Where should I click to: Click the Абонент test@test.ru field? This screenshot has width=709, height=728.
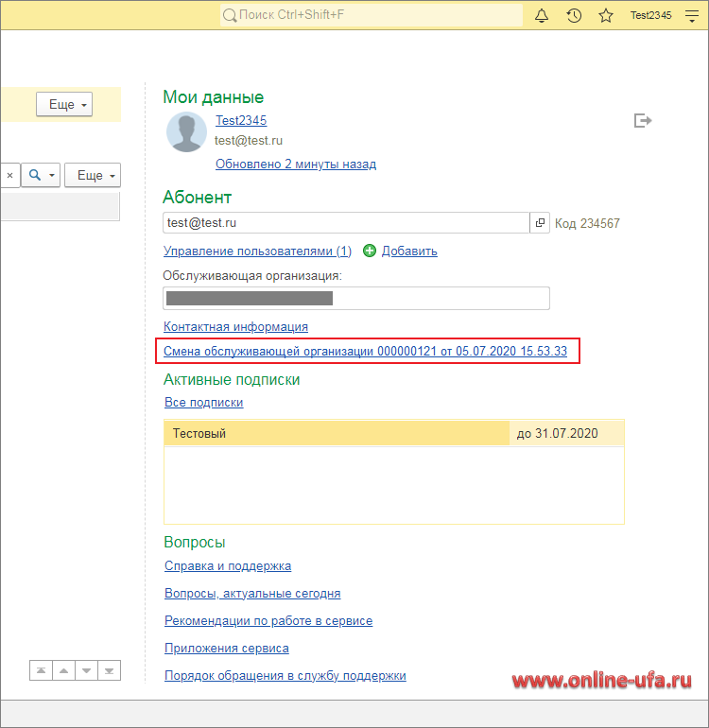coord(346,223)
